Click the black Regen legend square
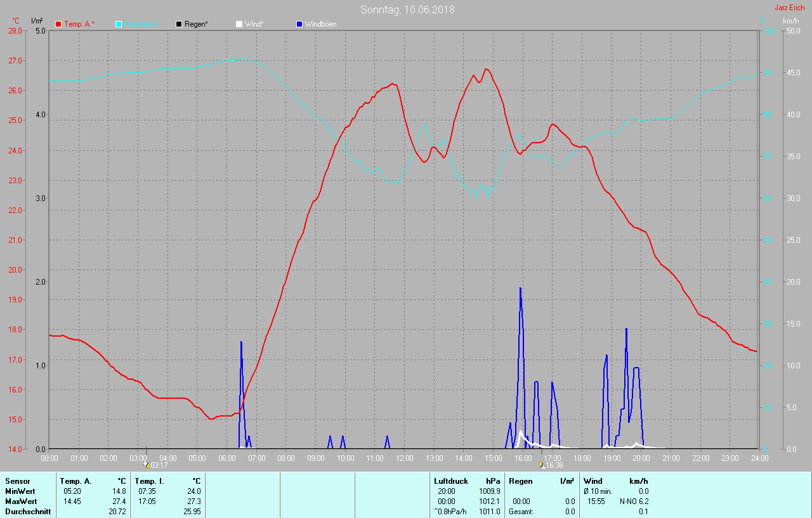 tap(179, 24)
